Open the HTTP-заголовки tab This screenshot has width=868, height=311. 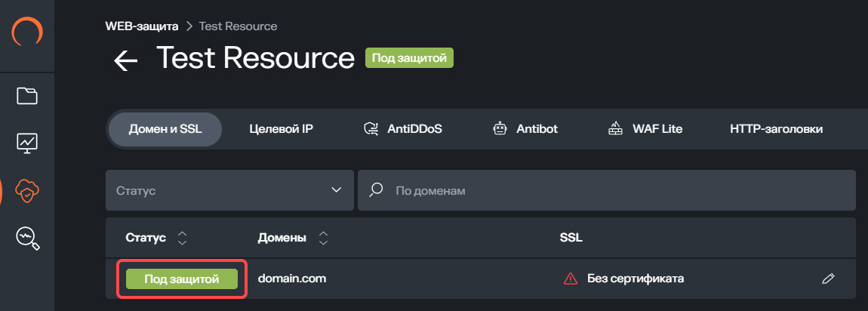[776, 129]
